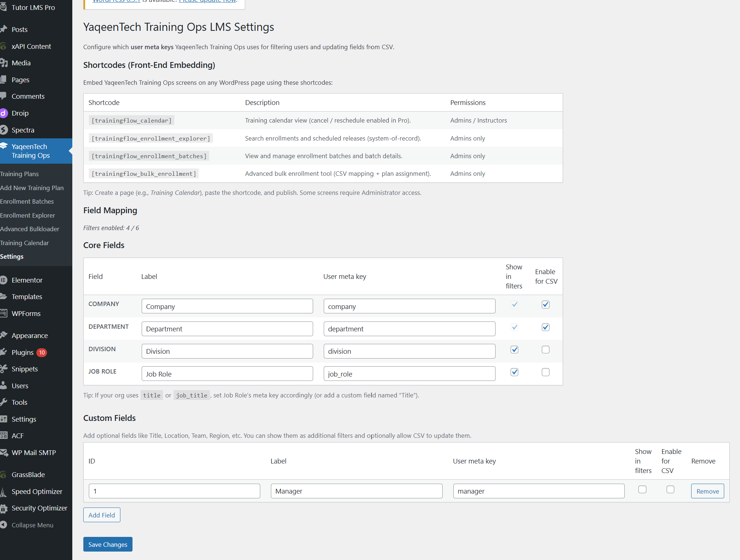Click the job_role user meta key field
The height and width of the screenshot is (560, 740).
tap(409, 374)
